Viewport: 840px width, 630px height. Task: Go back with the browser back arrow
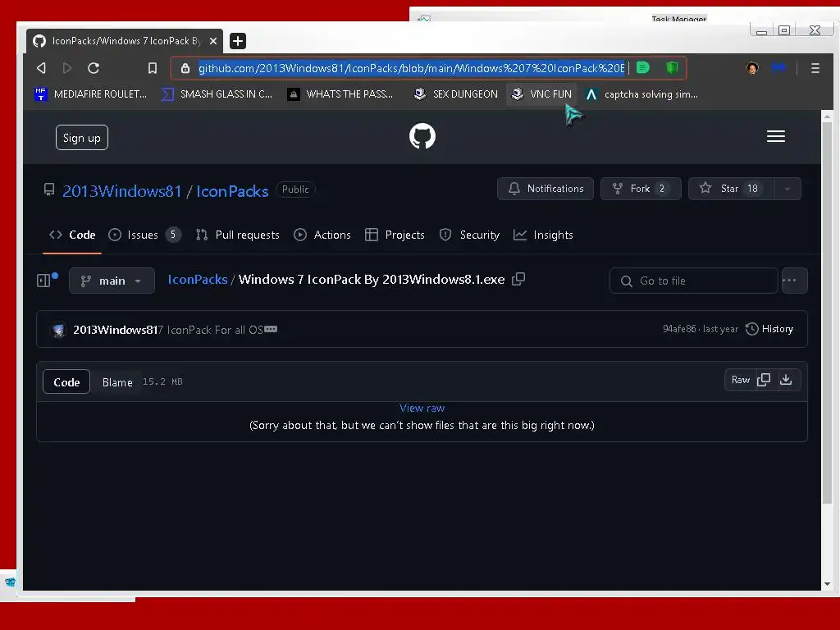pos(41,68)
